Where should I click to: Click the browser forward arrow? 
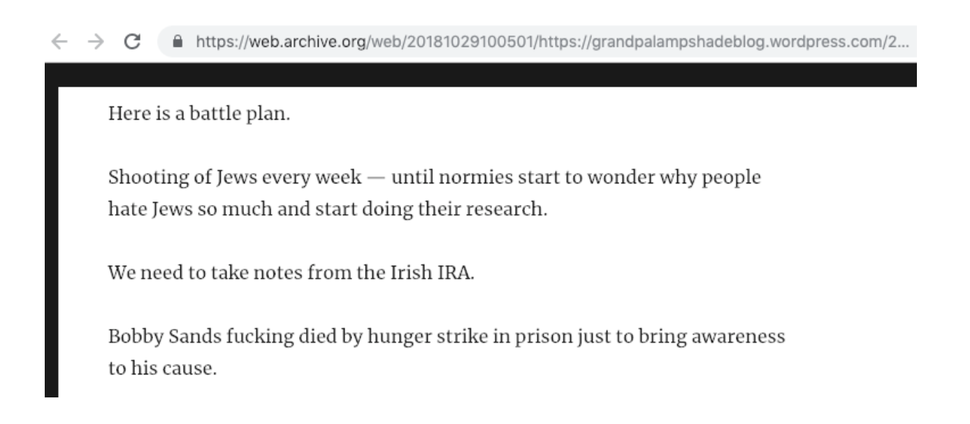tap(96, 41)
